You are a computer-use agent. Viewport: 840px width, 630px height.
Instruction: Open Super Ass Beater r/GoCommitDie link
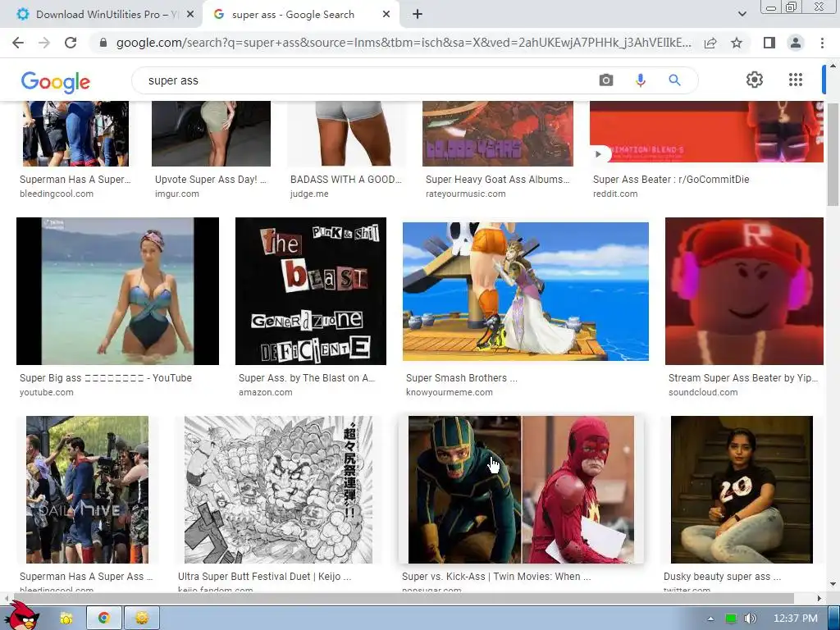[671, 180]
